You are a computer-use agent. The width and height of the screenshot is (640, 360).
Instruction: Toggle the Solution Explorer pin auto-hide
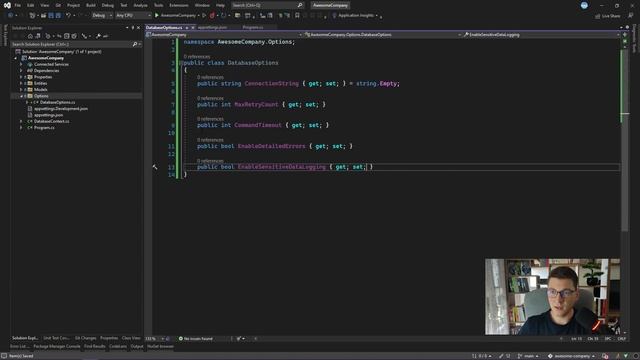[x=133, y=28]
